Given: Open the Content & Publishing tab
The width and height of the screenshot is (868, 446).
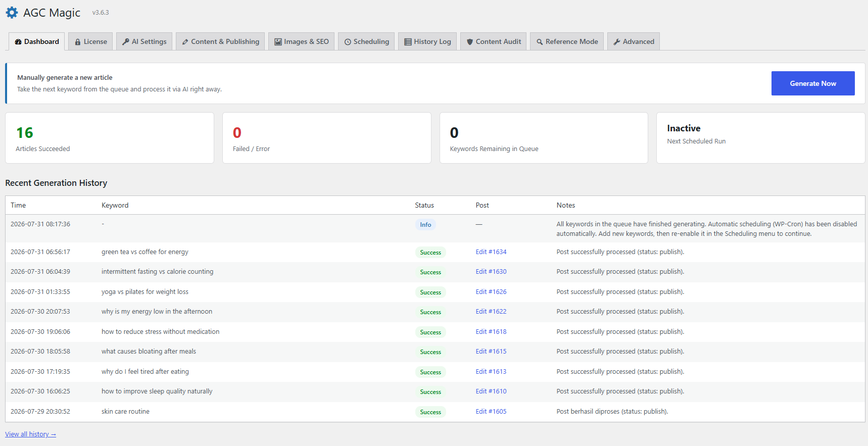Looking at the screenshot, I should [x=220, y=41].
